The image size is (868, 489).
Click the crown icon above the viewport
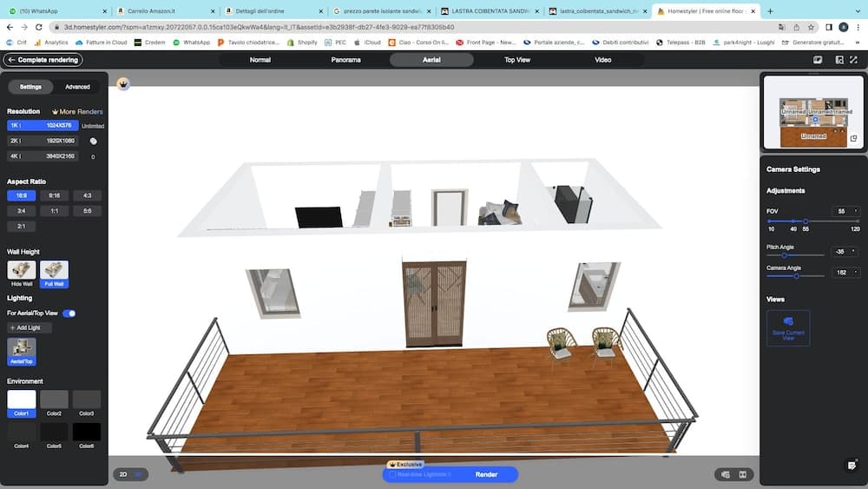coord(123,84)
